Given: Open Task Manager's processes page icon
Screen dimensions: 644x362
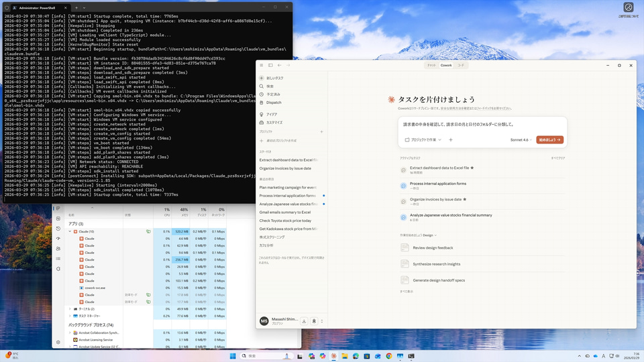Looking at the screenshot, I should coord(58,208).
